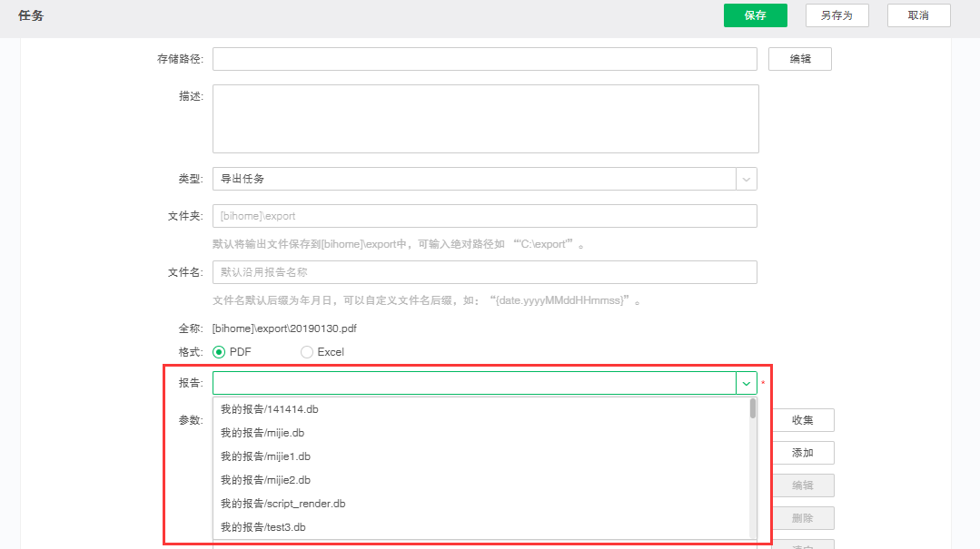Click the Collect (收集) parameters button
Image resolution: width=980 pixels, height=549 pixels.
coord(802,420)
